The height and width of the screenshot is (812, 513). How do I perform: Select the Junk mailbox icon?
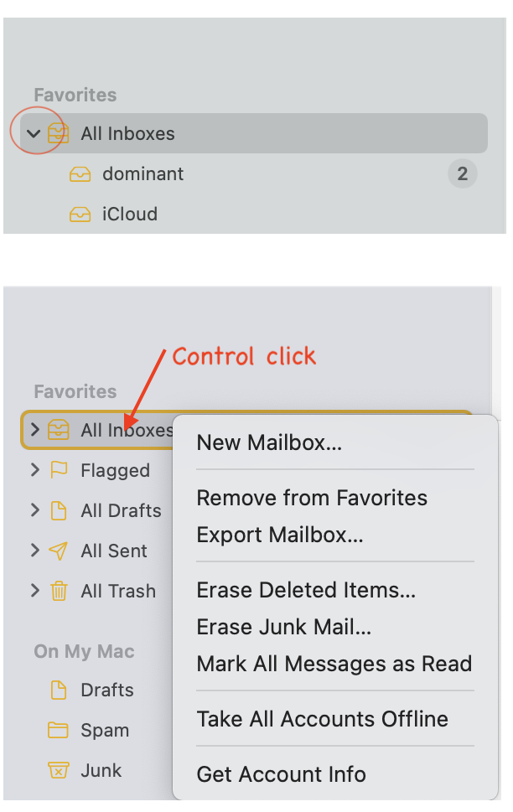pyautogui.click(x=59, y=770)
